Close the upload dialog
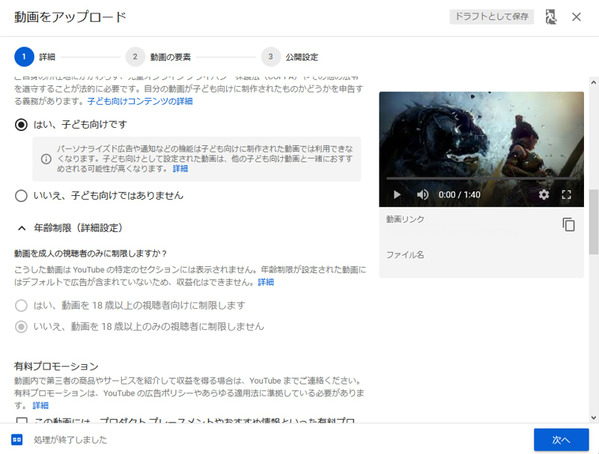This screenshot has width=599, height=454. click(576, 17)
